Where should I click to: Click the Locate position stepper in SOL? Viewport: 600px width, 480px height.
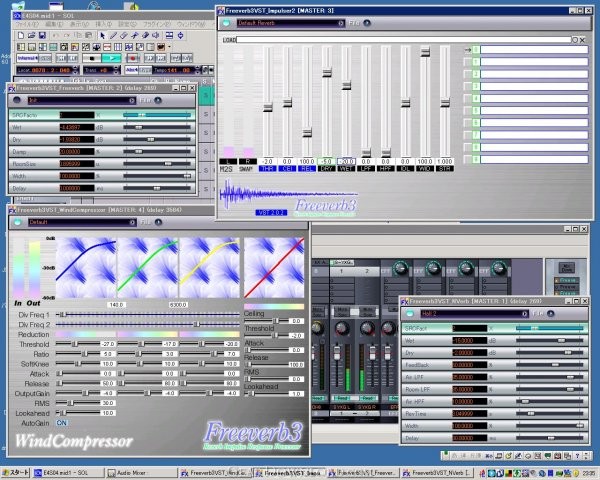pyautogui.click(x=76, y=70)
